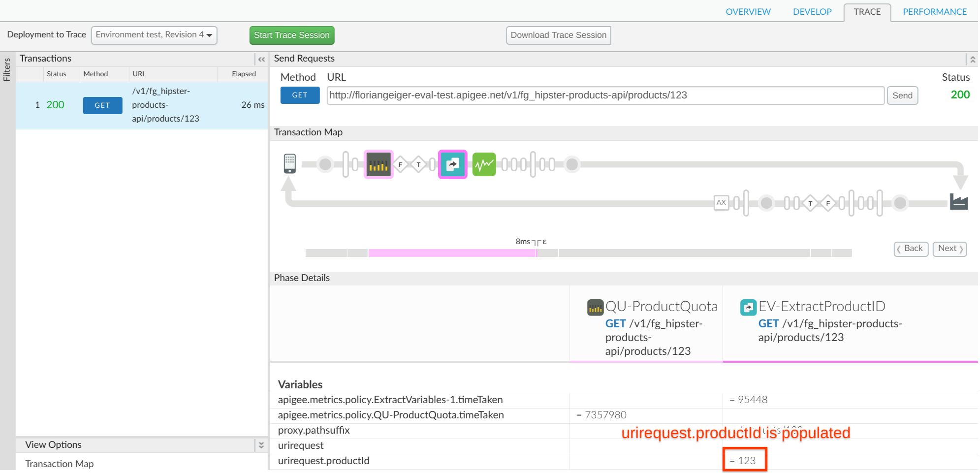980x473 pixels.
Task: Select the AX analytics node in response flow
Action: click(x=721, y=203)
